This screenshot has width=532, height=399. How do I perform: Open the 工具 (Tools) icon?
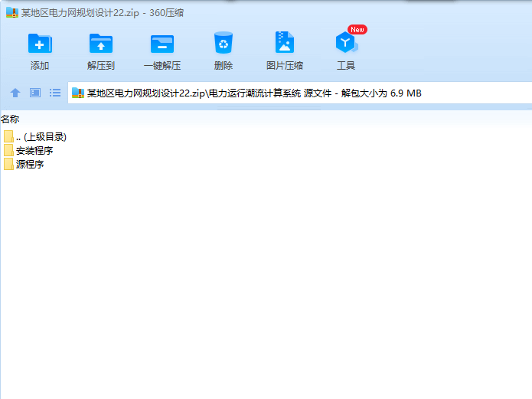(346, 42)
